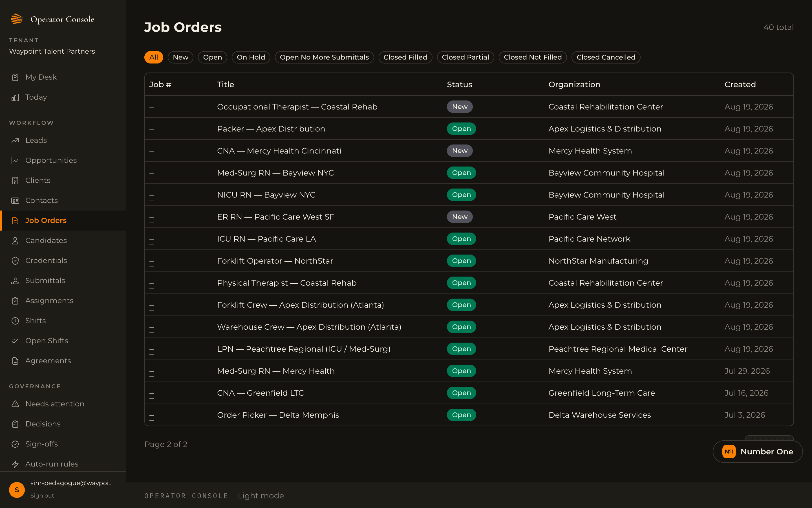Open CNA — Mercy Health Cincinnati job

click(x=279, y=151)
